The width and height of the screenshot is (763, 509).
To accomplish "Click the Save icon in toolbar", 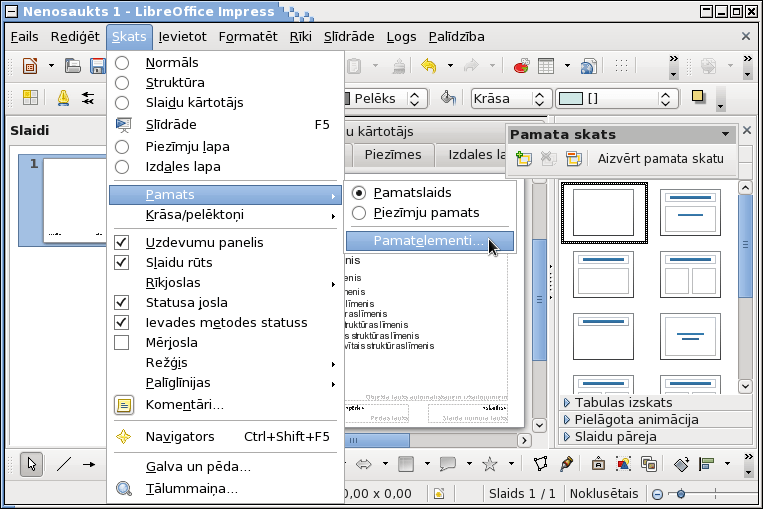I will [x=98, y=66].
